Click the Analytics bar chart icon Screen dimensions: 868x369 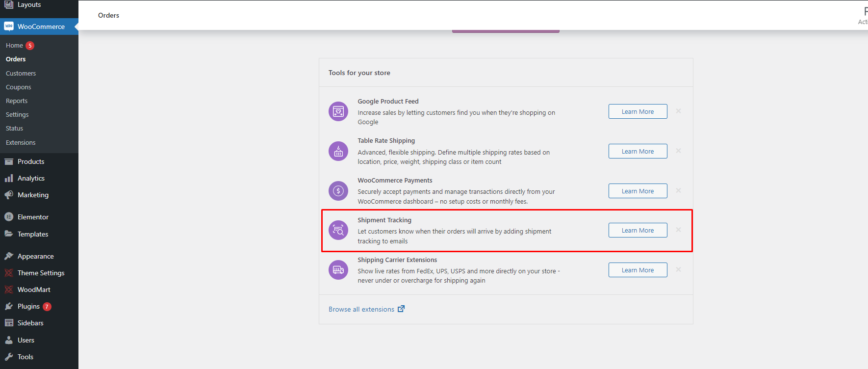point(9,178)
